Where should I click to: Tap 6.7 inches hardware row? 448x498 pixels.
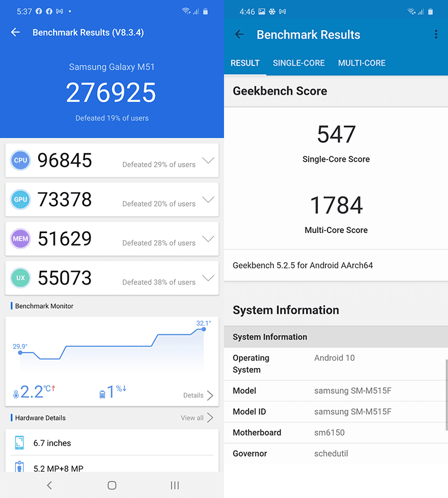pos(112,443)
